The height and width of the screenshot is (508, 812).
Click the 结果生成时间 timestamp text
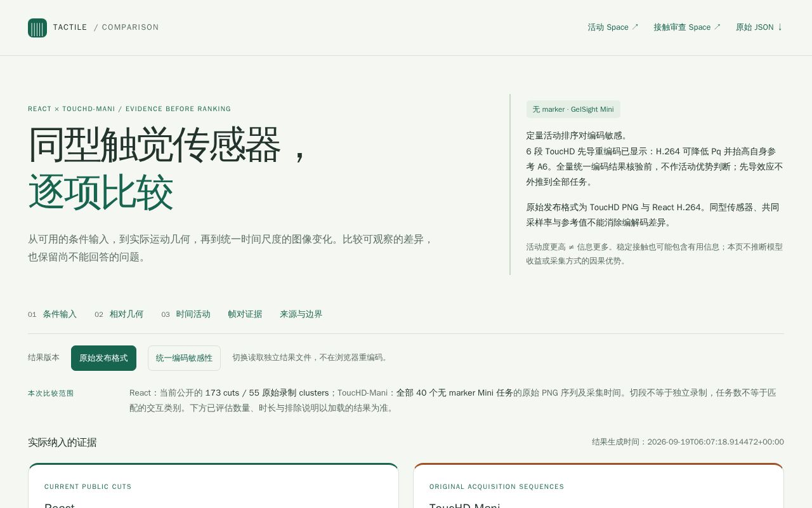[688, 442]
